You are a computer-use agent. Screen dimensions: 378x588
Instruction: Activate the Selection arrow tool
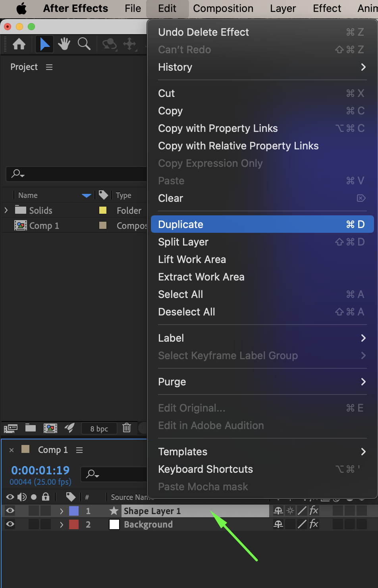click(x=44, y=44)
